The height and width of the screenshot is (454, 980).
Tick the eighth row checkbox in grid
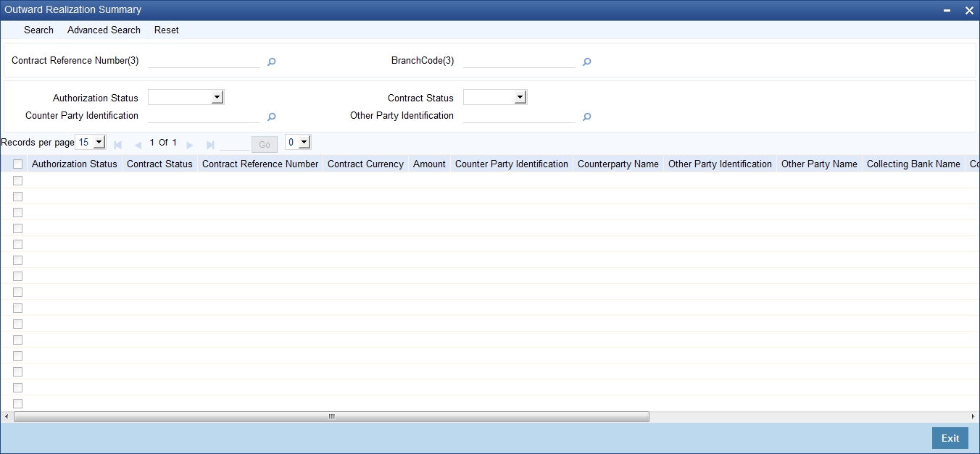(x=18, y=292)
